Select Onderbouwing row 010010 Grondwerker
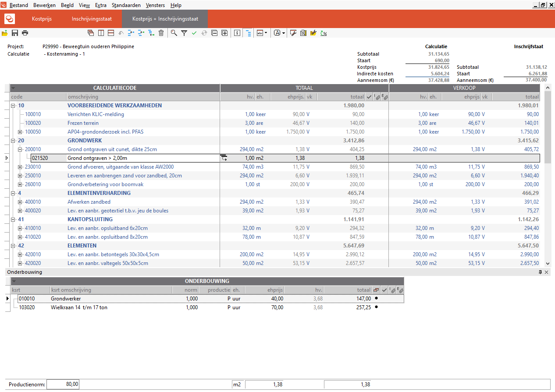The height and width of the screenshot is (392, 555). pyautogui.click(x=206, y=299)
